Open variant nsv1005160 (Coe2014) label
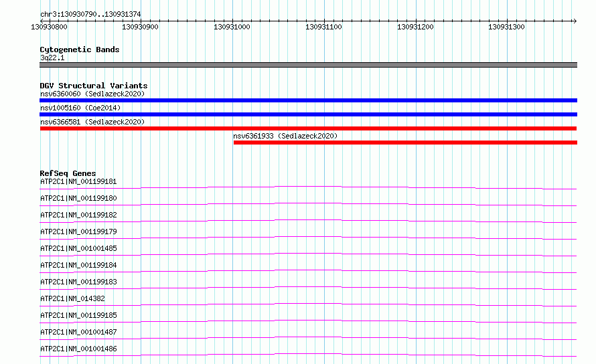 click(x=80, y=108)
